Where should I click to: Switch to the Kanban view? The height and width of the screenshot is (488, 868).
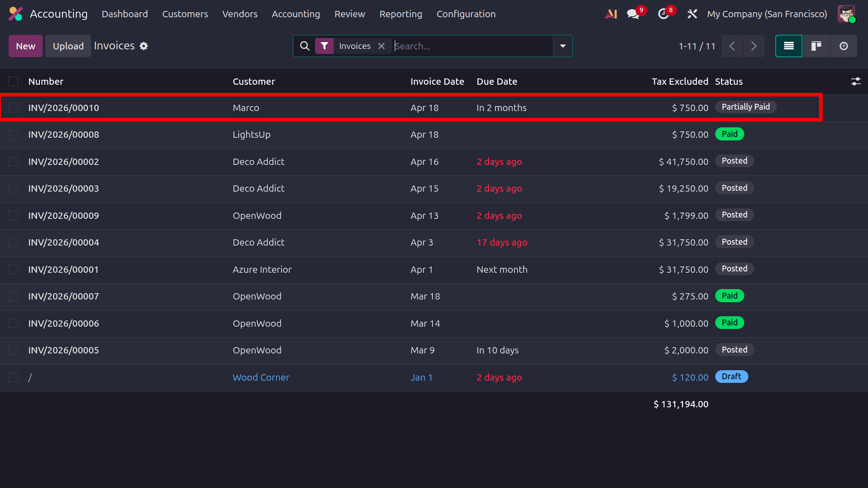(x=816, y=46)
